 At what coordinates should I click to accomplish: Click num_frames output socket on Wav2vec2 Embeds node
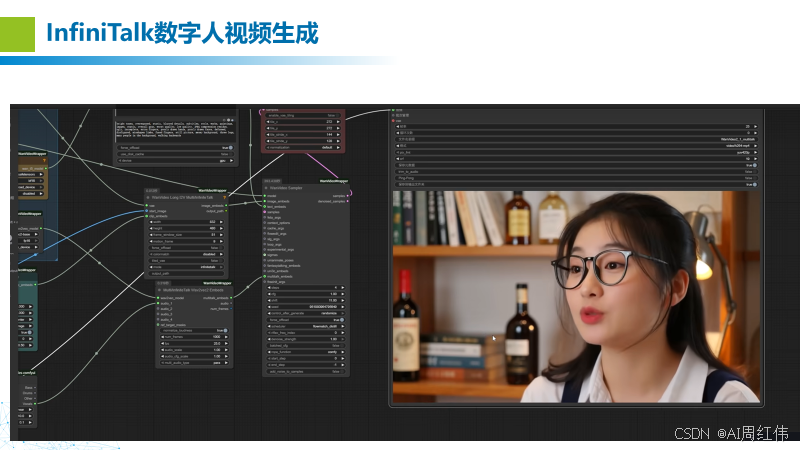coord(231,309)
